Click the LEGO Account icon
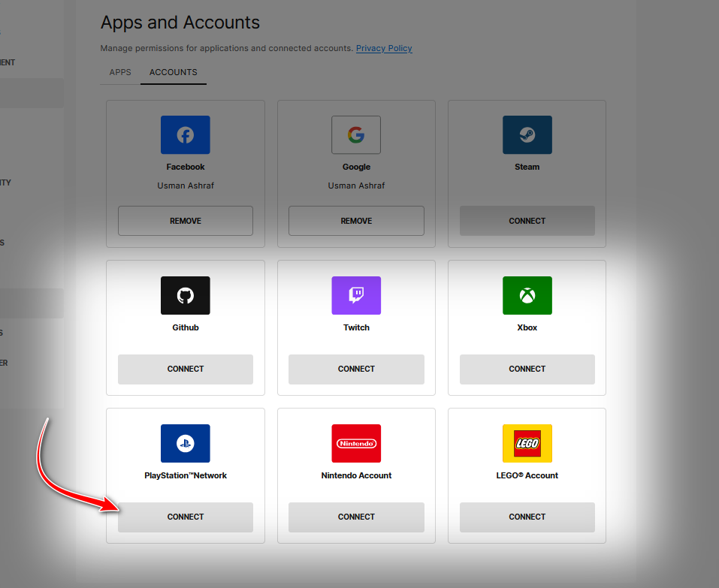The width and height of the screenshot is (719, 588). [527, 443]
